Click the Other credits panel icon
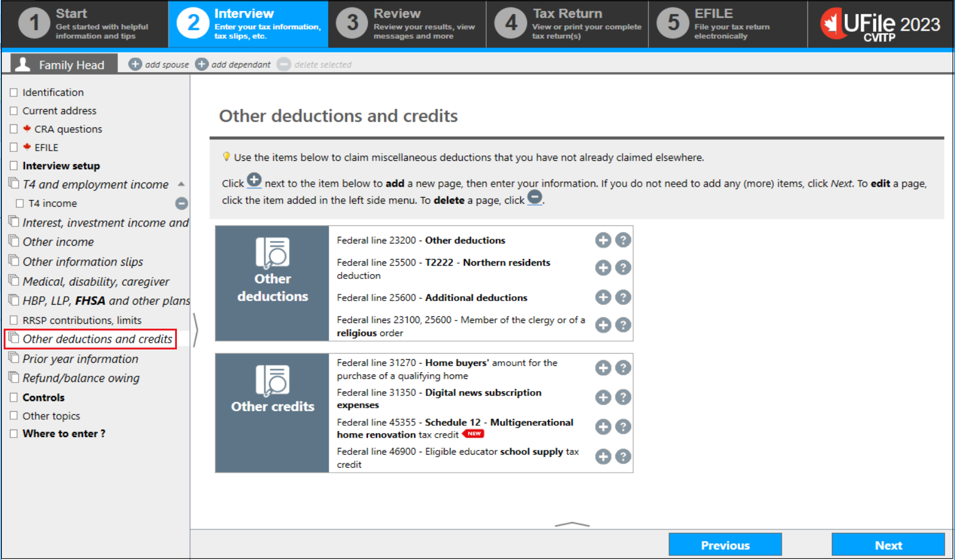The image size is (955, 560). (x=272, y=380)
